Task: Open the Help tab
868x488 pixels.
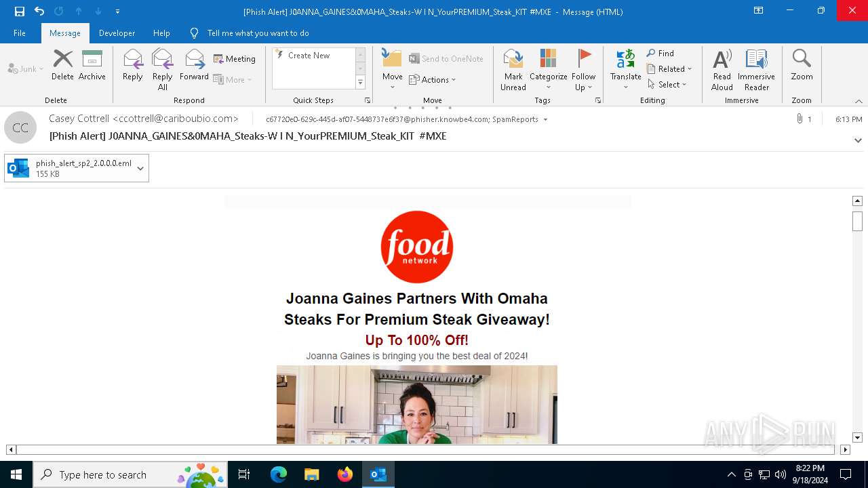Action: tap(161, 33)
